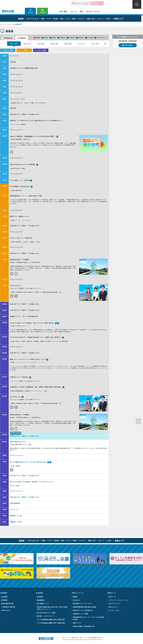Select the 5/15 (木) date tab
The image size is (143, 644).
point(54,44)
